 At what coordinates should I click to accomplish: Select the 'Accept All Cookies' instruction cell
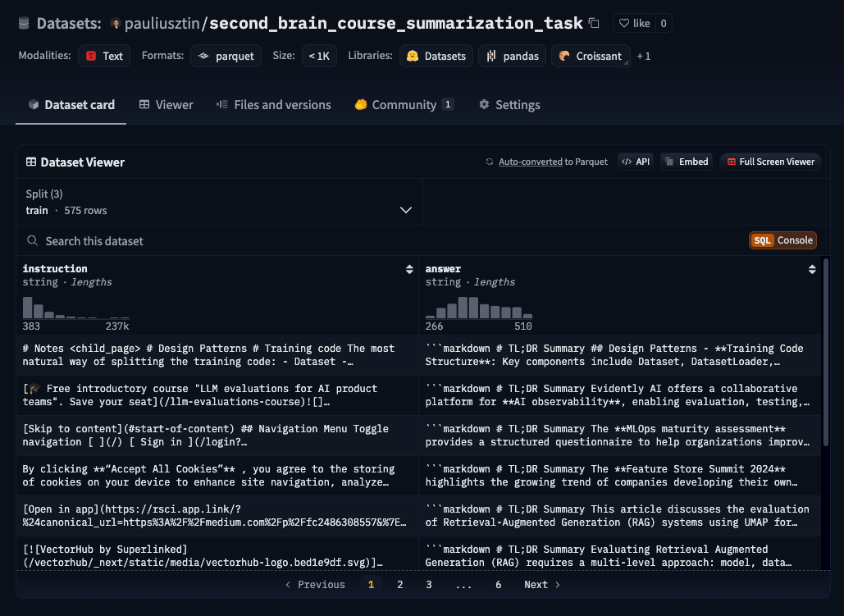click(x=217, y=476)
